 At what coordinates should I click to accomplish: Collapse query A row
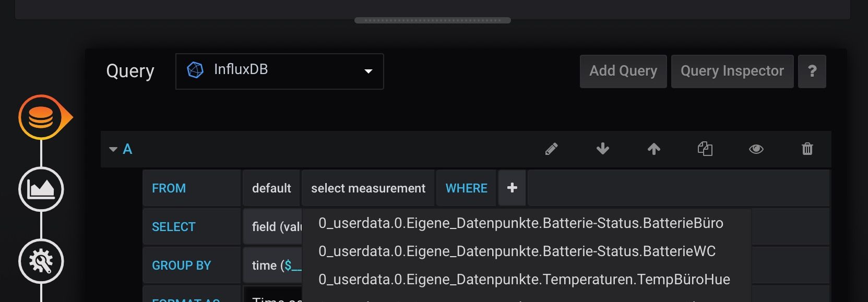click(x=113, y=149)
